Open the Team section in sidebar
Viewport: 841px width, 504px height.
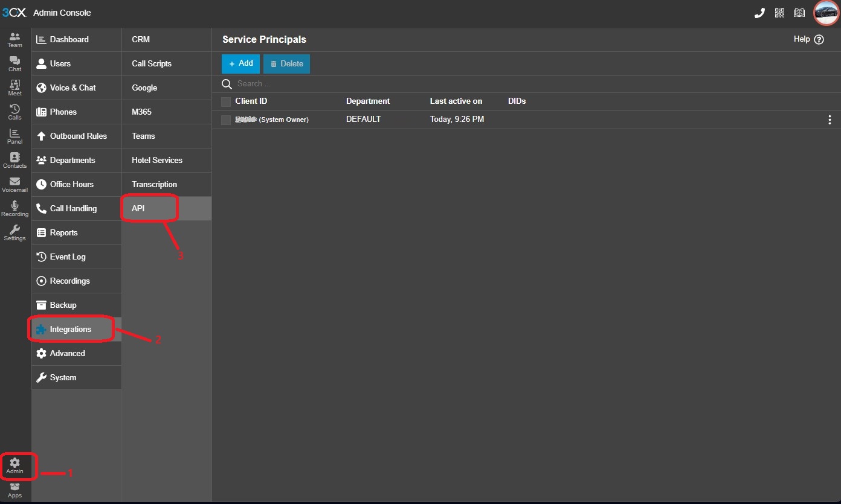(x=14, y=40)
